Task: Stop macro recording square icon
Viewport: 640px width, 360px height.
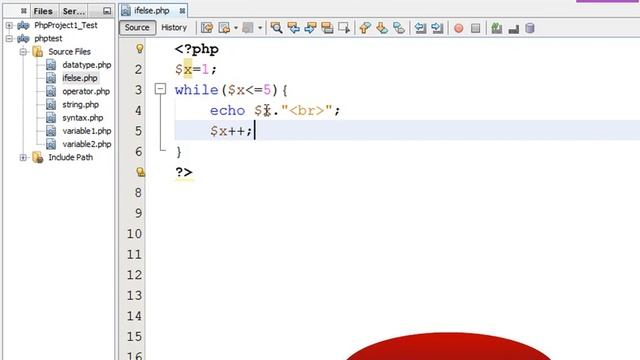Action: click(x=476, y=28)
